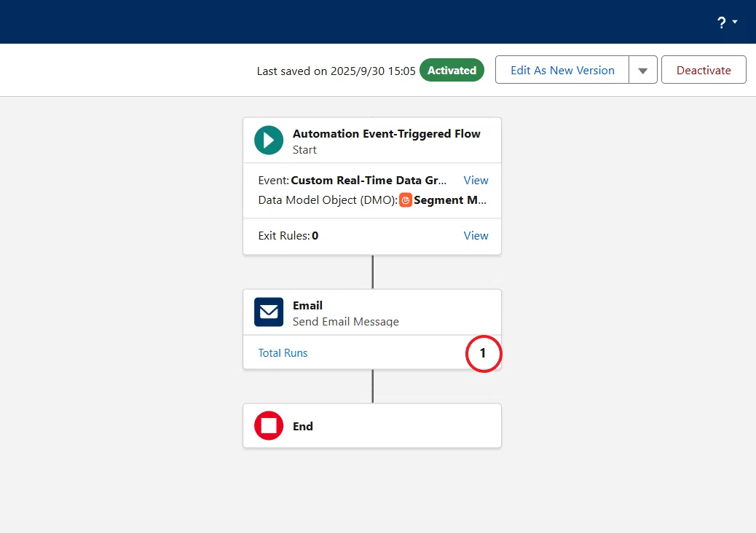
Task: Click the Total Runs count value 1
Action: 483,353
